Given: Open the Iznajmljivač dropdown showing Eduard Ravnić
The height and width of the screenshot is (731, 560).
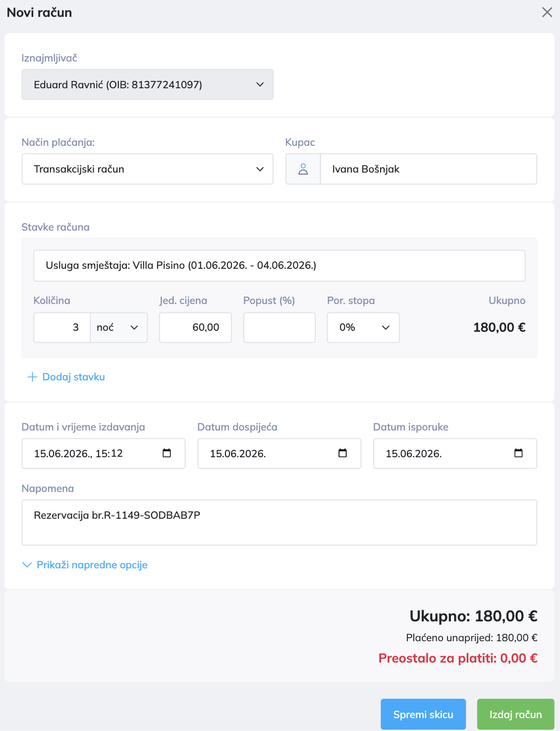Looking at the screenshot, I should [147, 85].
